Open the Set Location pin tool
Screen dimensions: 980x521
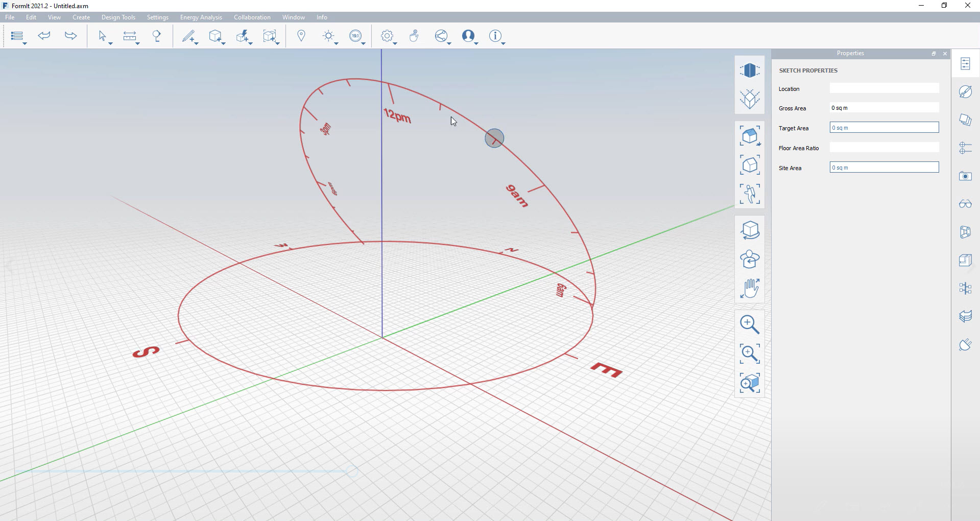[301, 36]
